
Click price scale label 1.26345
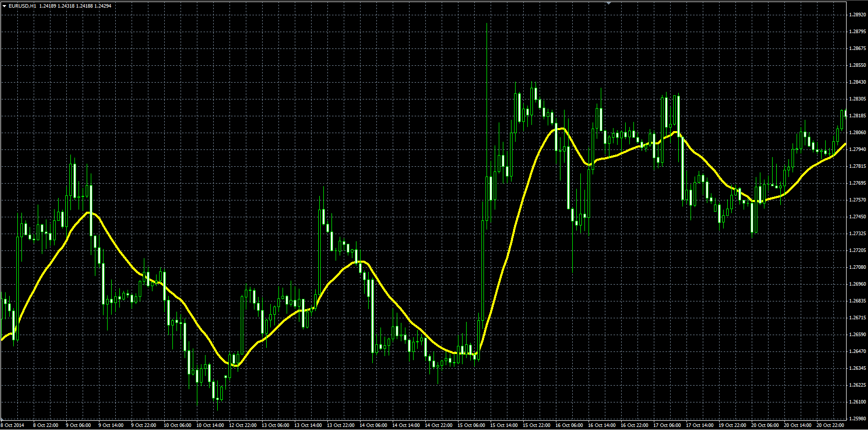pos(858,368)
